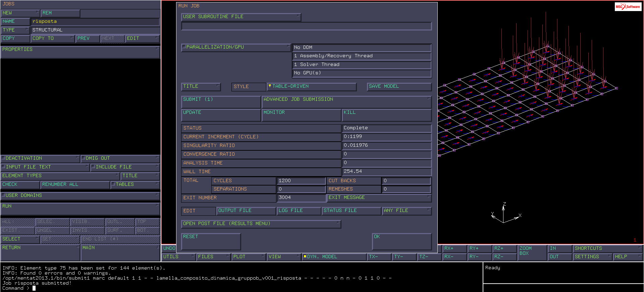The image size is (644, 292).
Task: Click OPEN POST FILE (RESULTS MENU)
Action: coord(261,224)
